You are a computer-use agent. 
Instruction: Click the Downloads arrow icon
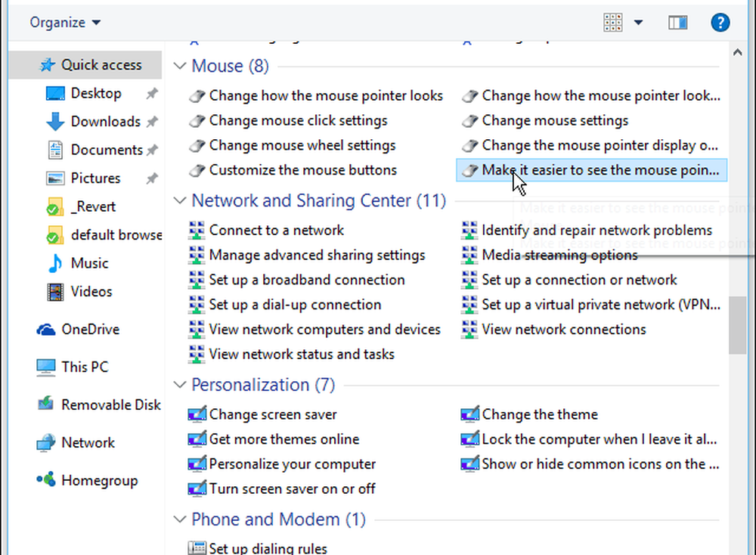[55, 122]
